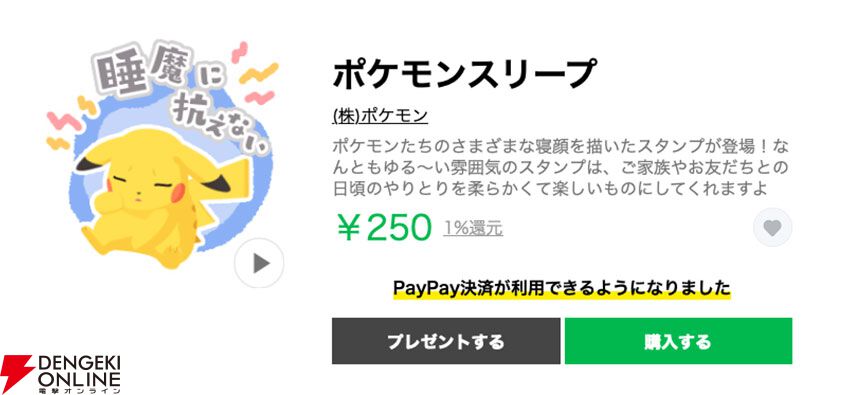
Task: Click the sticker description paragraph
Action: (x=560, y=167)
